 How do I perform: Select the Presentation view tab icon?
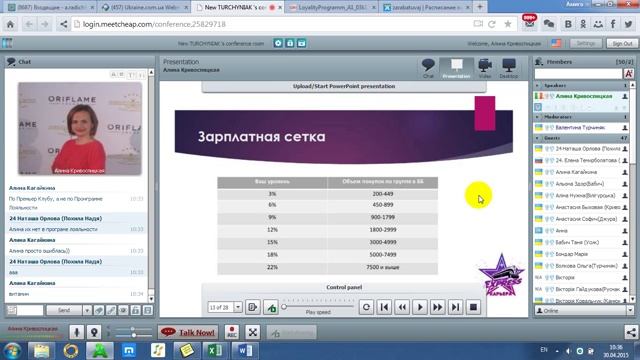coord(456,68)
